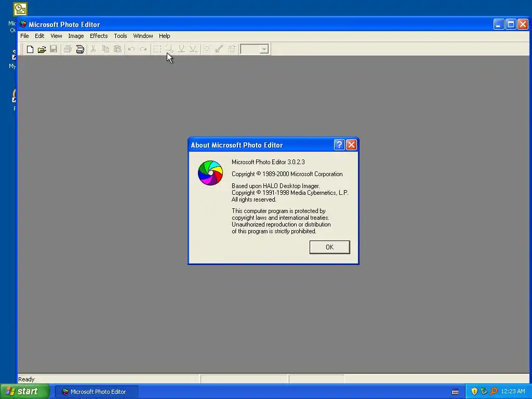Click the Rotate image toolbar icon
The height and width of the screenshot is (399, 532).
point(232,49)
